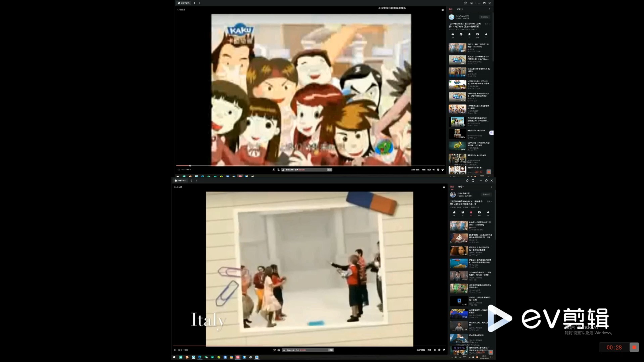Enter fullscreen in the top player
644x362 pixels.
point(443,170)
